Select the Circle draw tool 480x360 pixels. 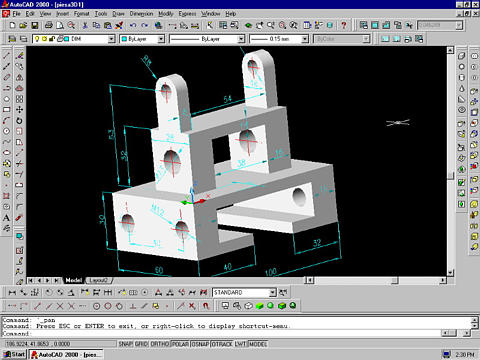point(6,131)
